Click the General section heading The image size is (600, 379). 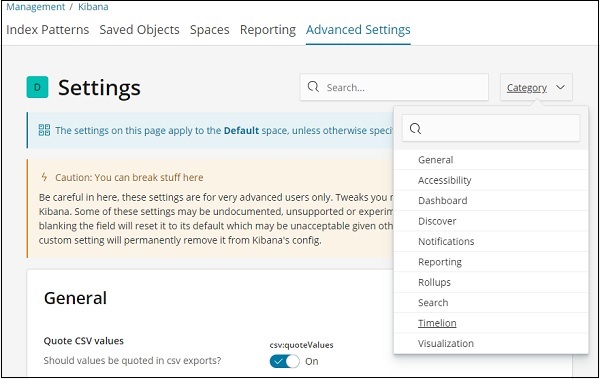click(75, 298)
